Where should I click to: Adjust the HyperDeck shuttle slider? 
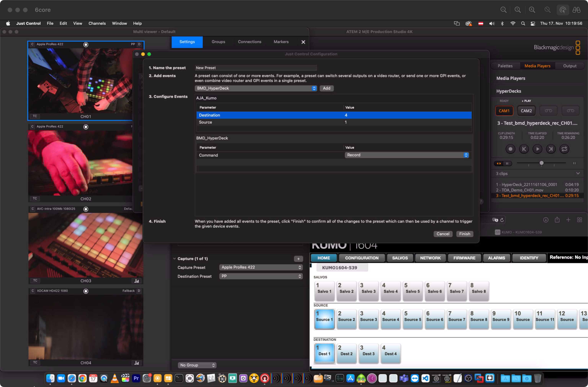tap(541, 163)
